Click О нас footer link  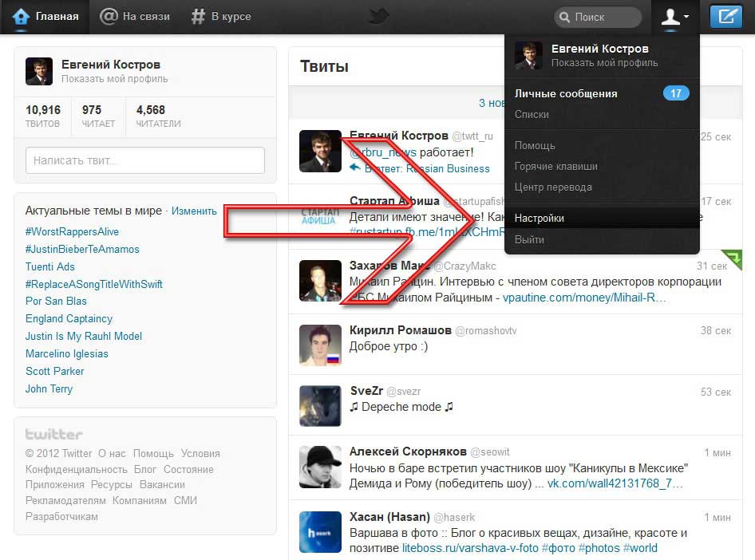(x=112, y=454)
